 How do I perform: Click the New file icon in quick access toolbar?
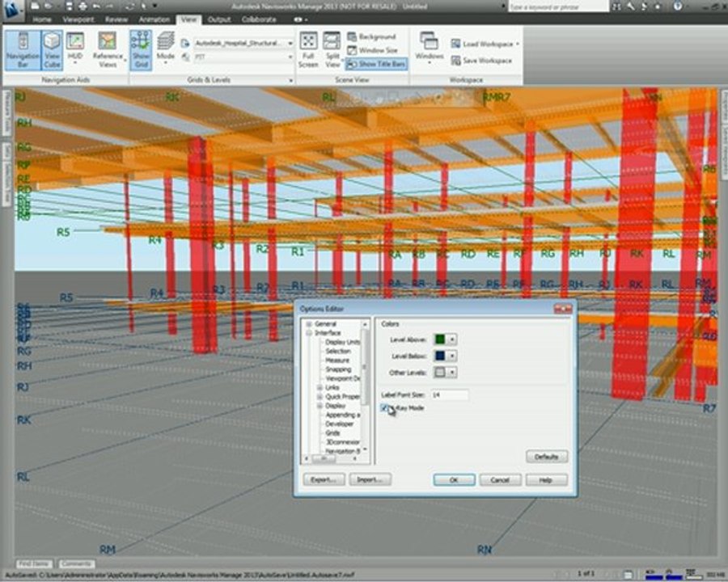tap(36, 6)
